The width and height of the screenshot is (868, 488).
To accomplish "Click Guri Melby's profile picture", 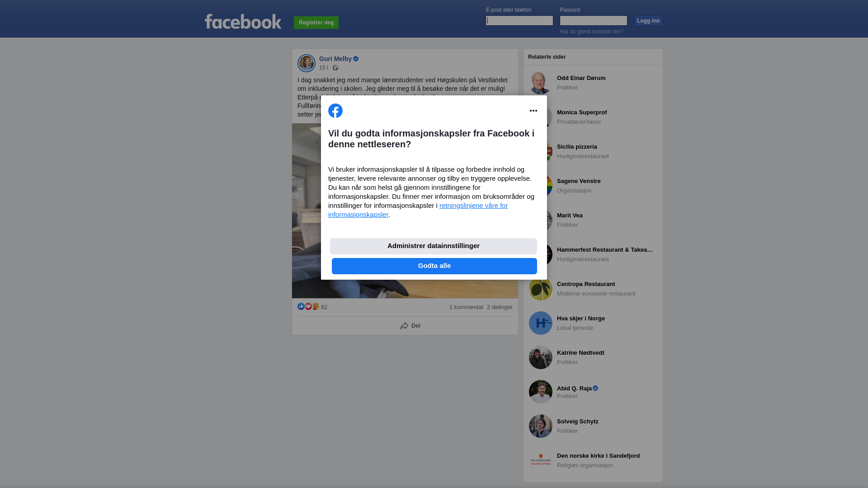I will (x=307, y=63).
